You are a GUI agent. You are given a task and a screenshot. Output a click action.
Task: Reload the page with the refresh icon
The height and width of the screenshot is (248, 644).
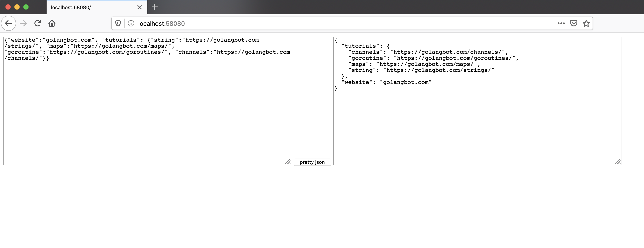pyautogui.click(x=38, y=23)
